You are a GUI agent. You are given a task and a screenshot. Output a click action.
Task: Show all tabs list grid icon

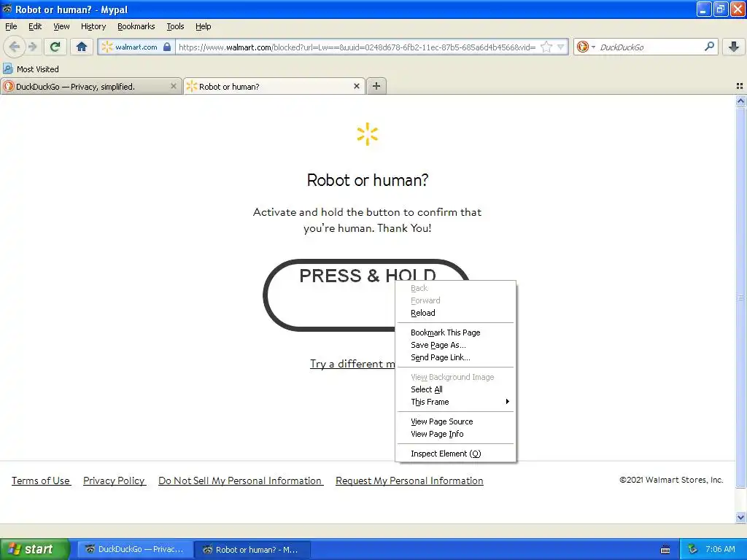pyautogui.click(x=740, y=86)
